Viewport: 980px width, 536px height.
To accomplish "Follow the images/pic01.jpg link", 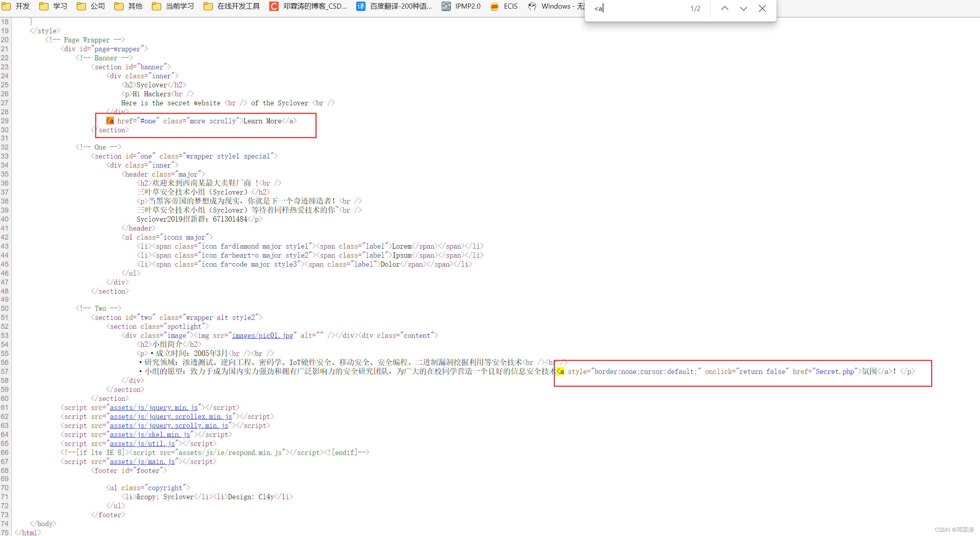I will pos(262,335).
